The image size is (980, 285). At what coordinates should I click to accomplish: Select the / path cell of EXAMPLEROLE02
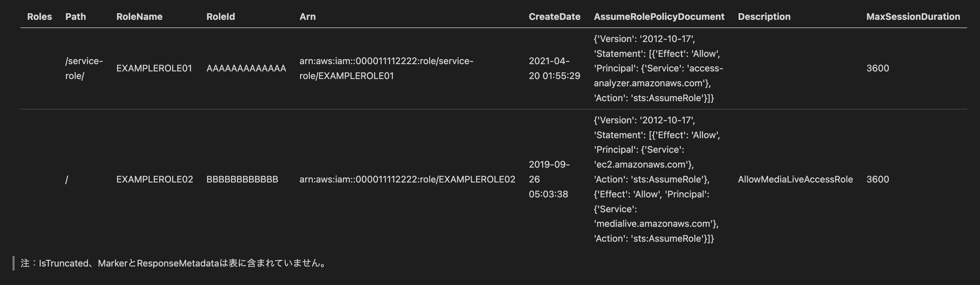click(x=66, y=180)
